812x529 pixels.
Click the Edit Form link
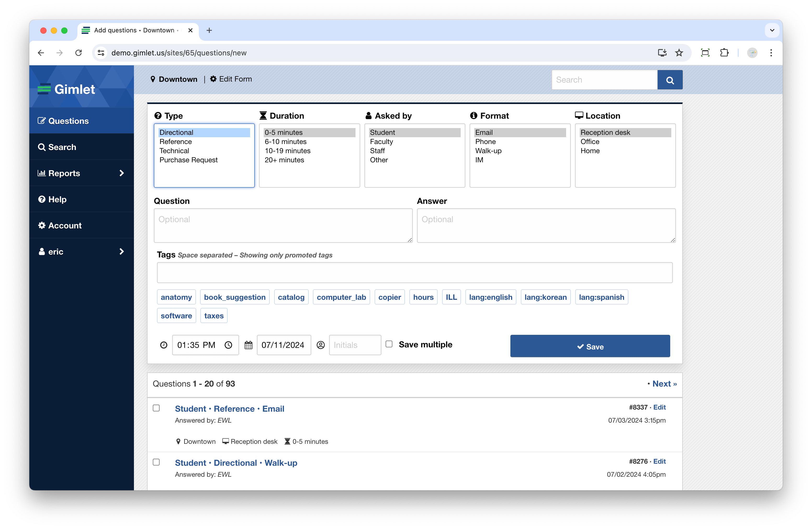231,79
